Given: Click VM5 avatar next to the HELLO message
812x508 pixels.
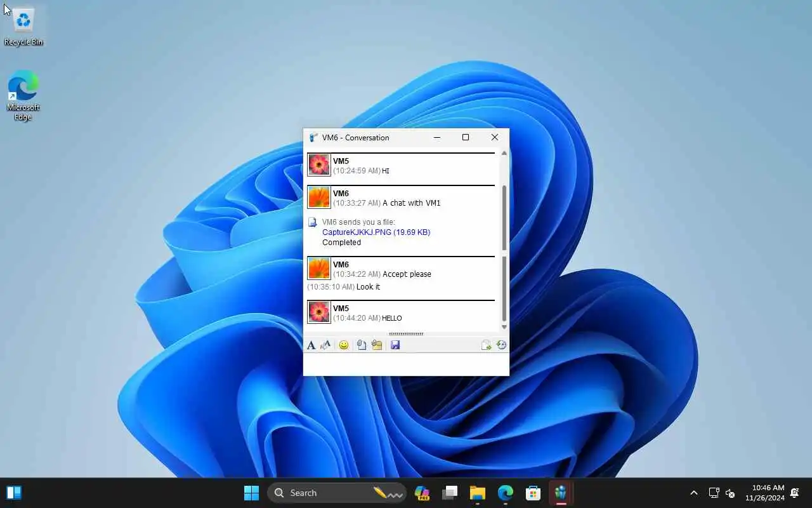Looking at the screenshot, I should coord(319,312).
